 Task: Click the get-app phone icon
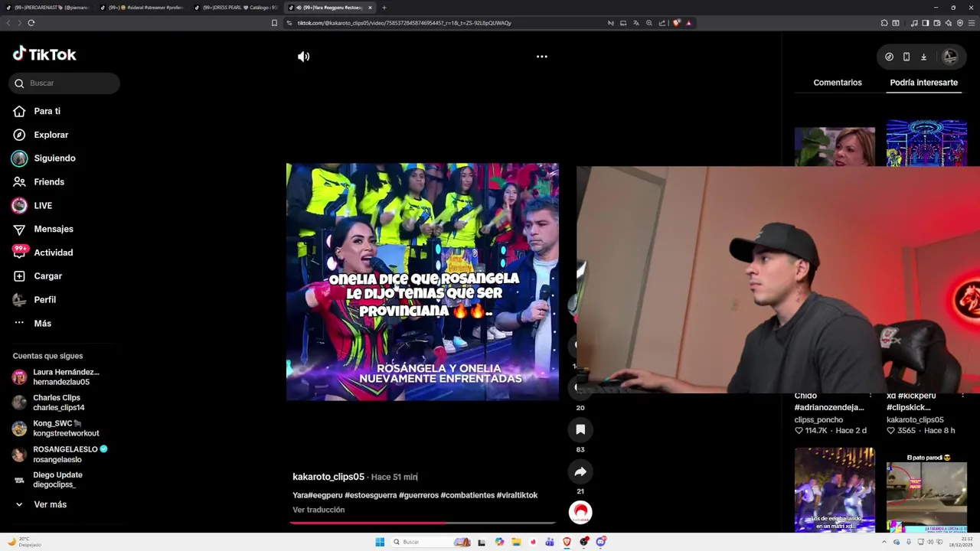(906, 57)
